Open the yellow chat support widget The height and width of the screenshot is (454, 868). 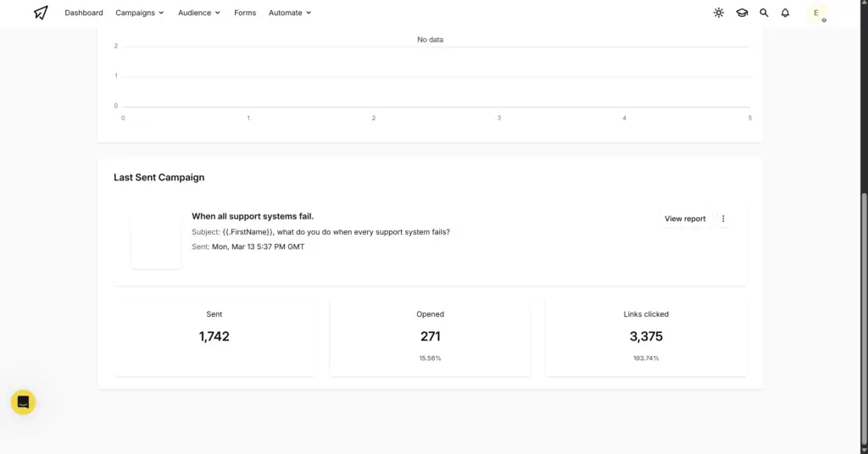(23, 402)
